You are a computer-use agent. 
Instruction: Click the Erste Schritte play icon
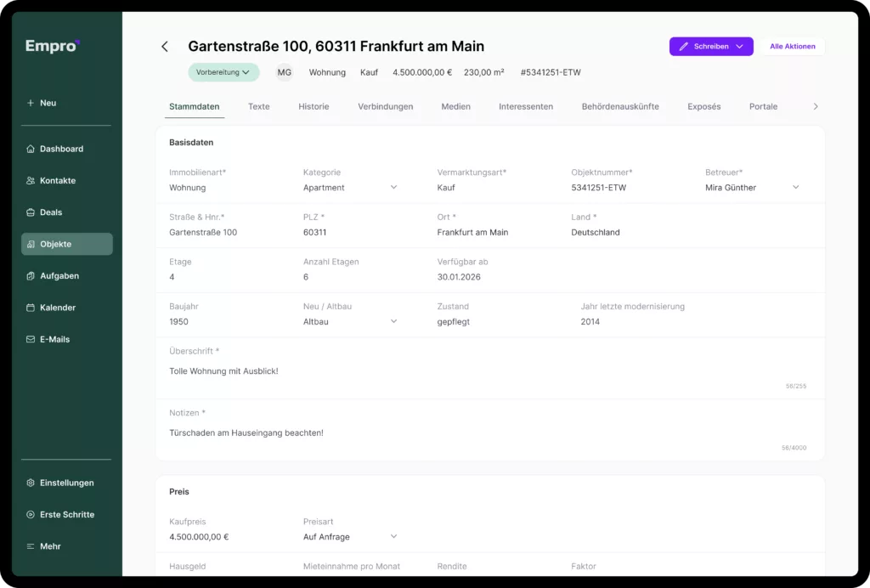click(31, 515)
